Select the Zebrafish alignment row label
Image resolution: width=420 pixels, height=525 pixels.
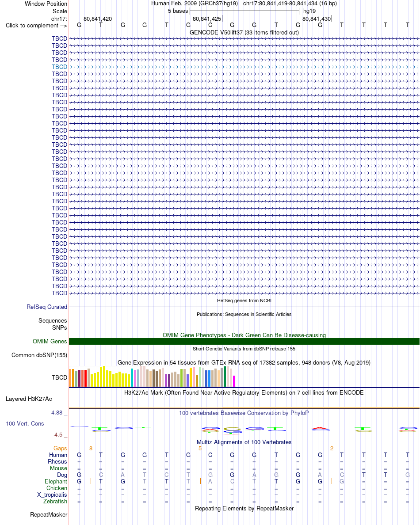point(55,502)
